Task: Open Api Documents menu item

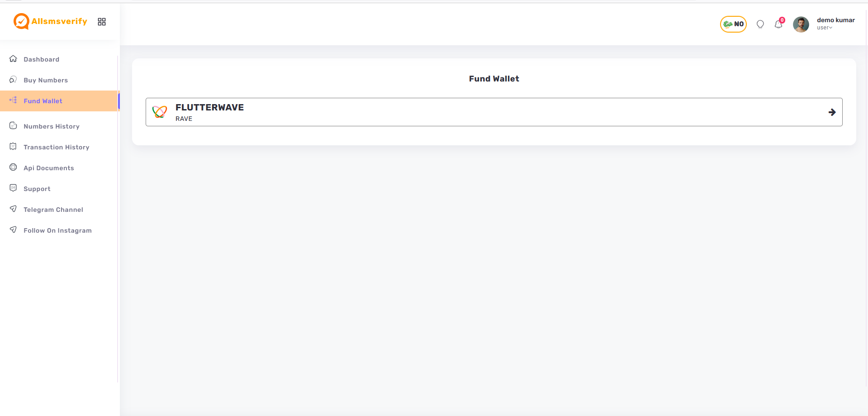Action: (x=49, y=168)
